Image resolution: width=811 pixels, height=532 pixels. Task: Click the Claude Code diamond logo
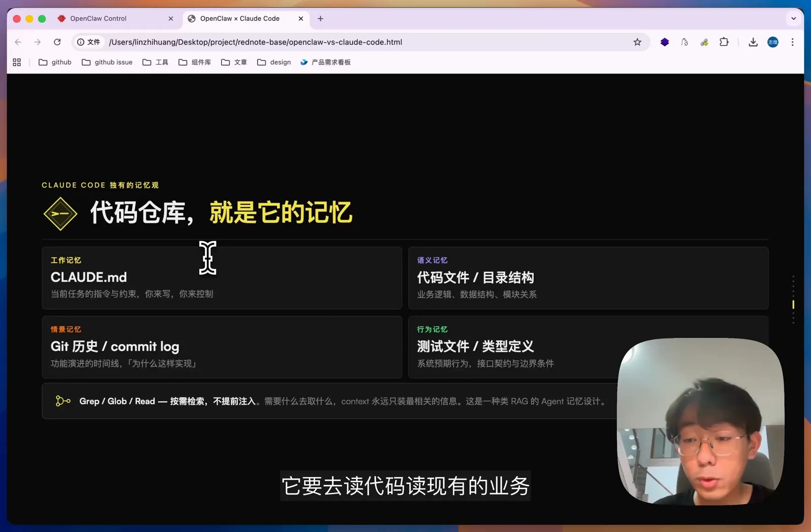tap(60, 213)
